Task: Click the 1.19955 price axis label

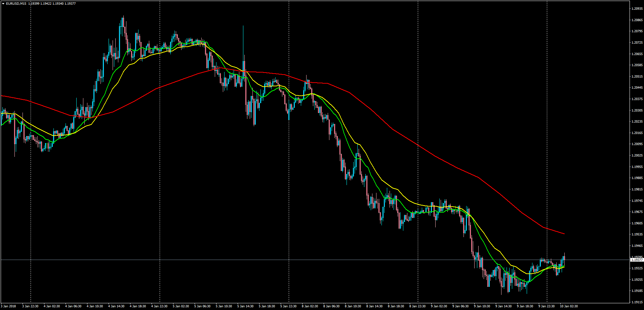Action: tap(637, 167)
